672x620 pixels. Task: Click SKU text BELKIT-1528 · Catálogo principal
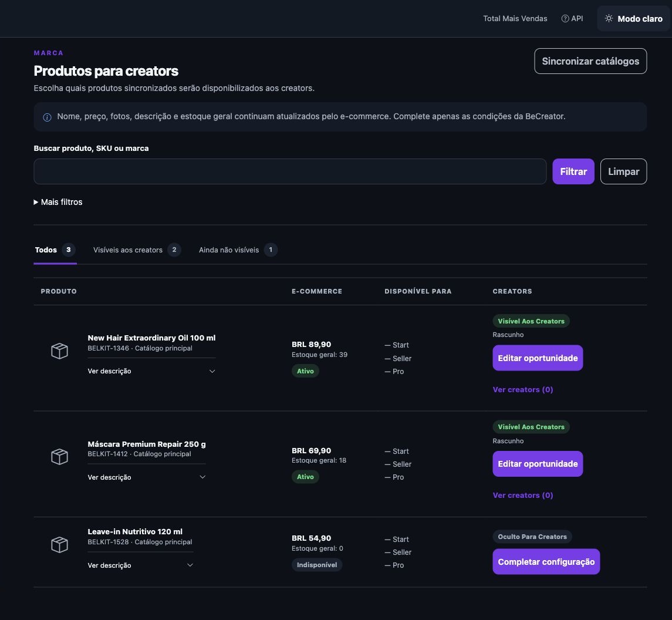(140, 542)
